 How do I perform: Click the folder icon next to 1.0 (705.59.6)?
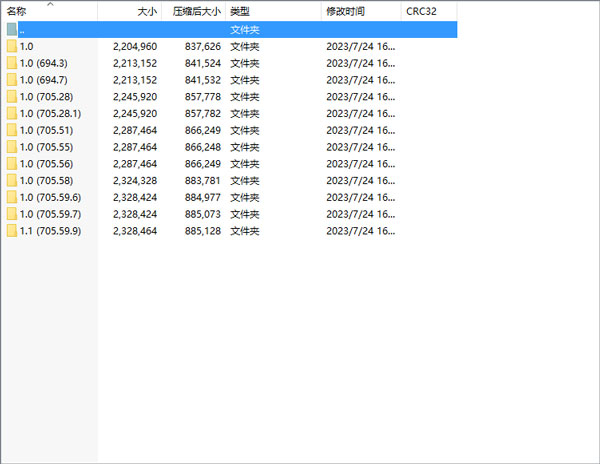[12, 197]
